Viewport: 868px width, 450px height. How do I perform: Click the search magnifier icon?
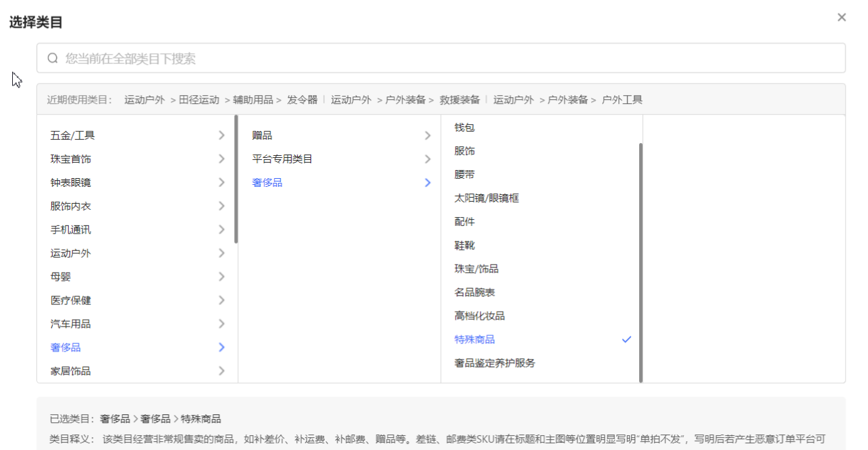(53, 59)
